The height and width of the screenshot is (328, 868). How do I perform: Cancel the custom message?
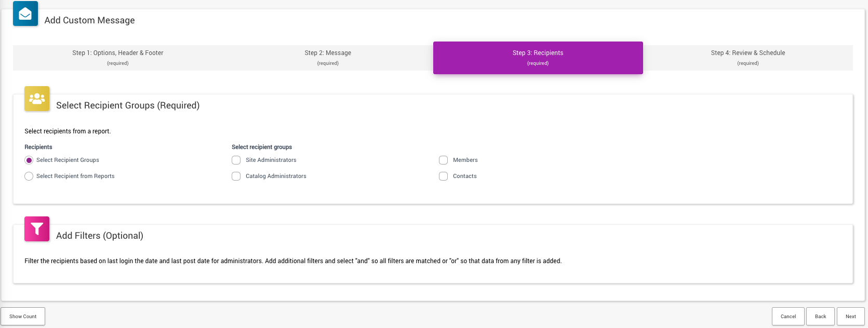pyautogui.click(x=788, y=317)
